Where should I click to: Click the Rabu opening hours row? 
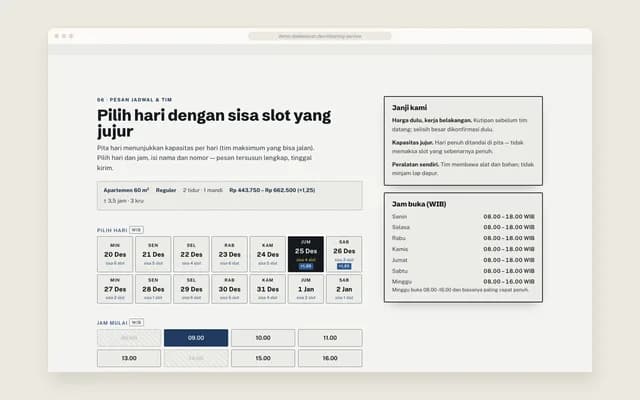(x=463, y=238)
